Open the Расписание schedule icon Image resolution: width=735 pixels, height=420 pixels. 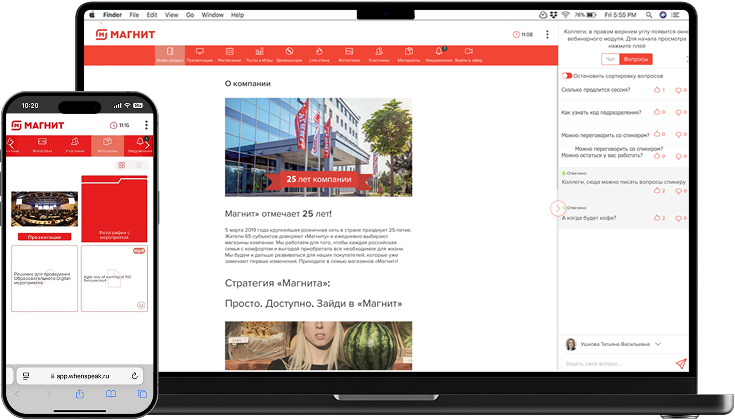coord(229,51)
